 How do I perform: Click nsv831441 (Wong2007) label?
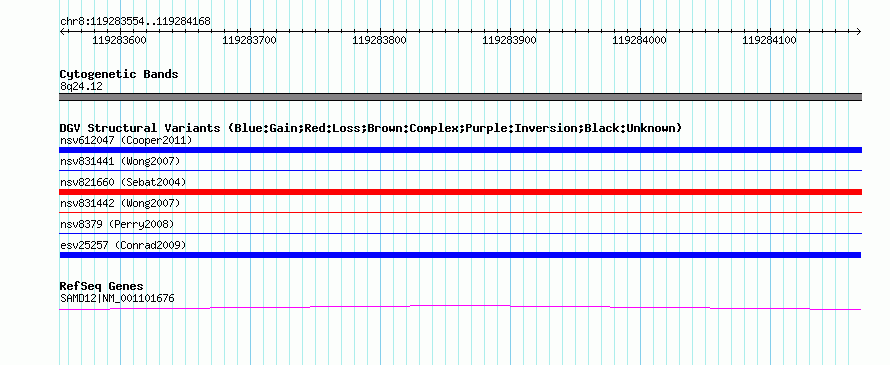[x=120, y=161]
